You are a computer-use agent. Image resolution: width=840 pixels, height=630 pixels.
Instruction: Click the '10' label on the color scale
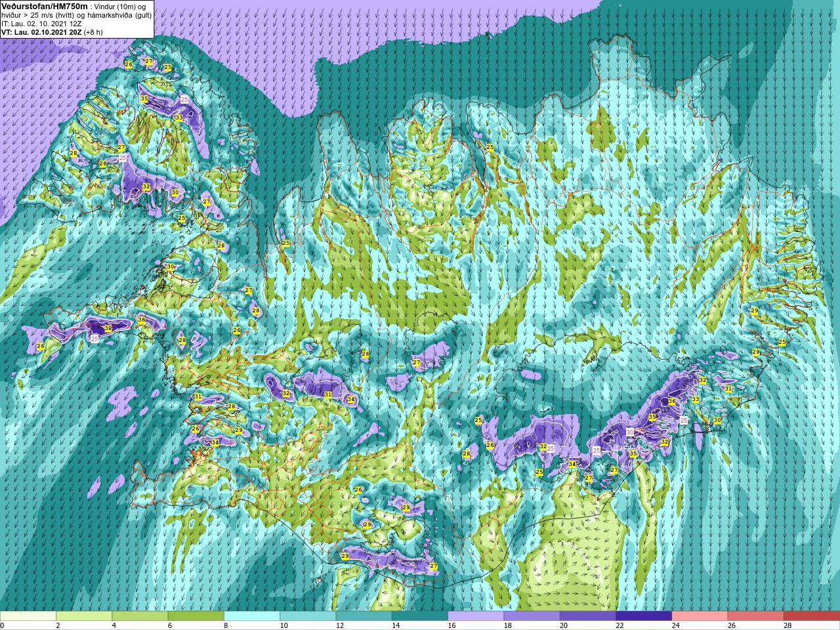(x=283, y=625)
